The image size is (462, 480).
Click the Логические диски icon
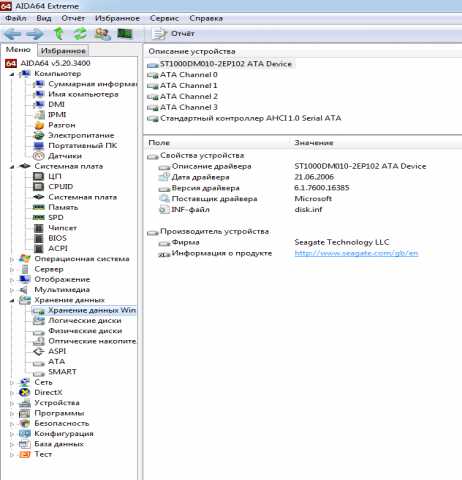(x=39, y=321)
